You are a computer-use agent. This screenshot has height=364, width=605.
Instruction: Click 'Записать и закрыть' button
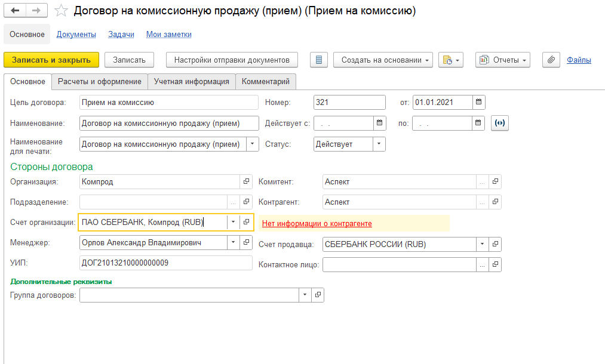(x=51, y=60)
